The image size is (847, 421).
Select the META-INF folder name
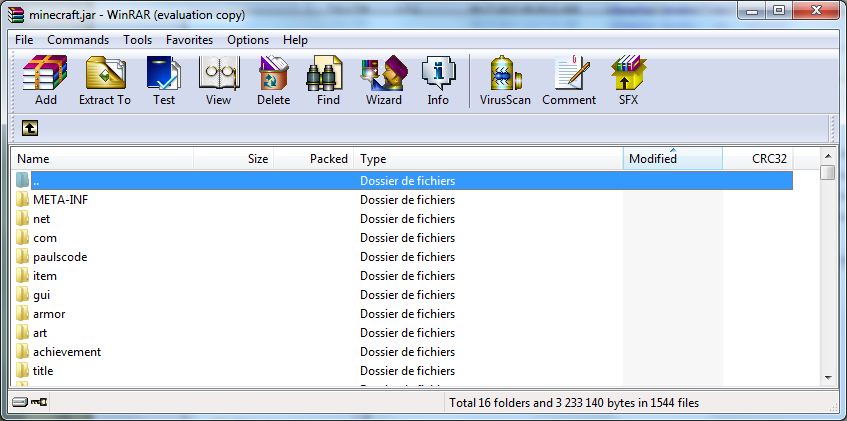pos(60,200)
